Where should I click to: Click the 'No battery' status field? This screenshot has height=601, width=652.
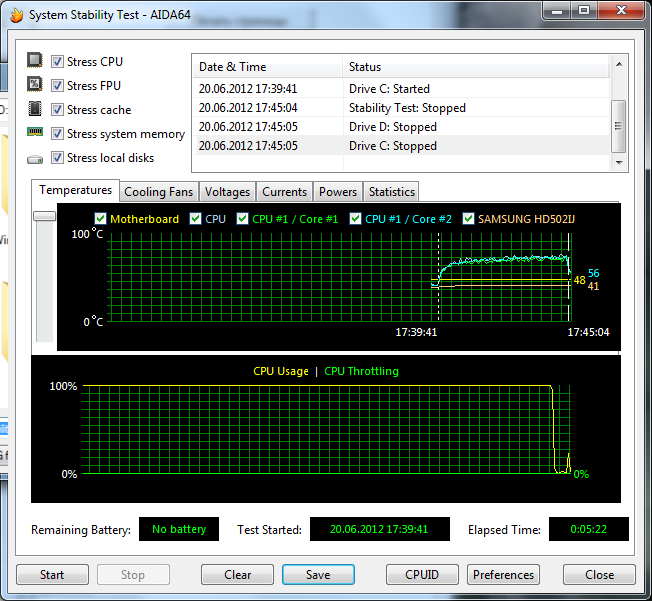click(x=179, y=529)
